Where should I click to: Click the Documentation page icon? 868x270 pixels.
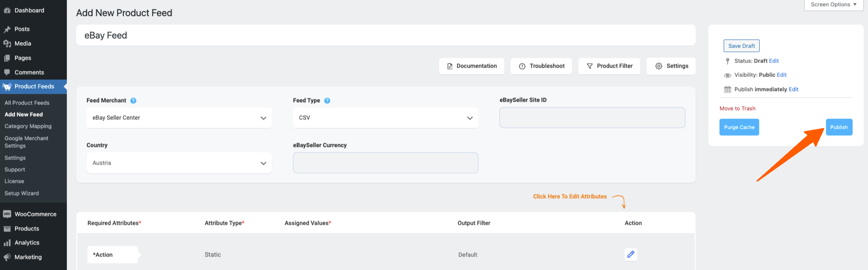pos(449,66)
